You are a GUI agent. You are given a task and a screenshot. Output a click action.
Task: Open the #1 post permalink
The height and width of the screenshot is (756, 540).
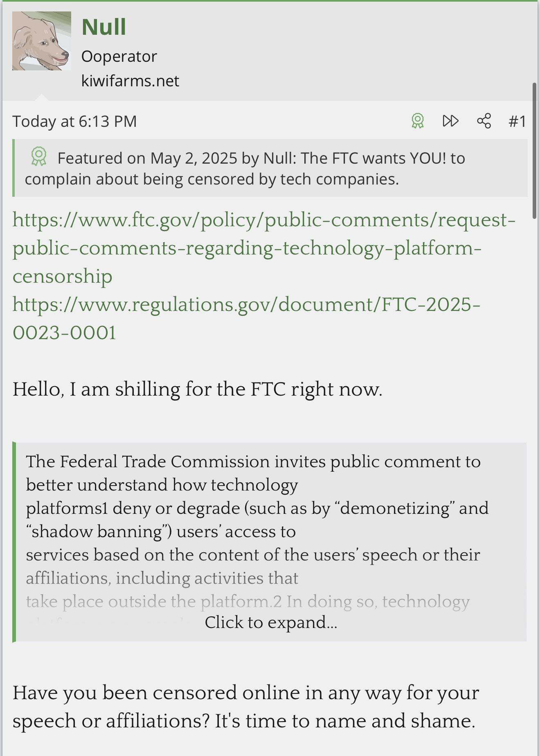click(517, 122)
